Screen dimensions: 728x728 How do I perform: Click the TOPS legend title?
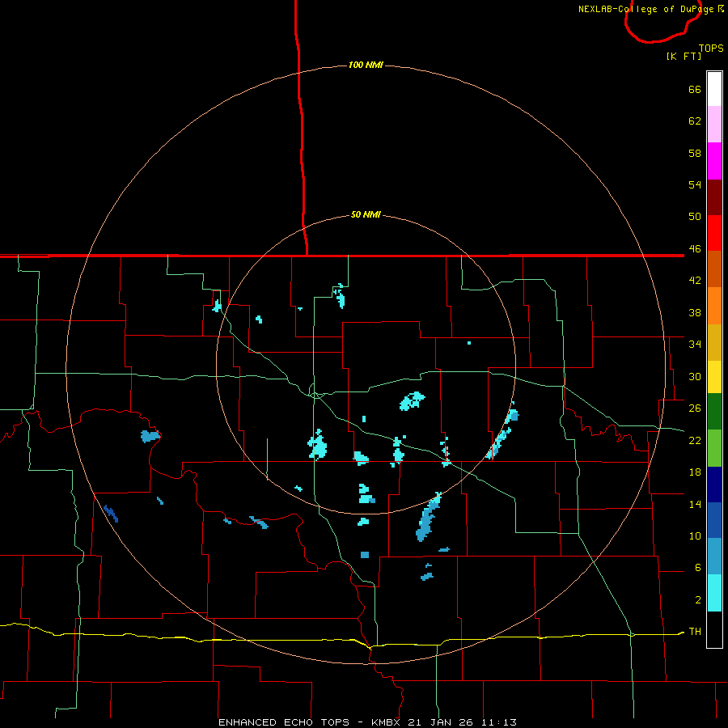pos(711,48)
